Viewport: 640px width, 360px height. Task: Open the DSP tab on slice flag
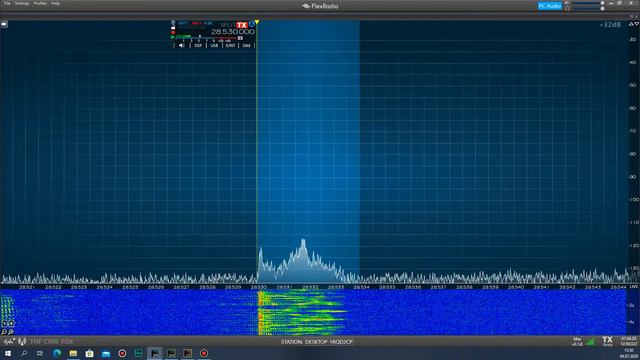(198, 46)
